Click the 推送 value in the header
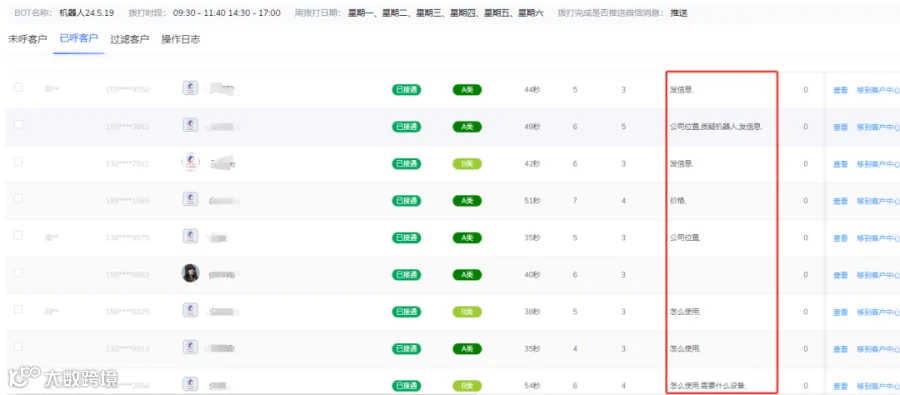 point(679,13)
